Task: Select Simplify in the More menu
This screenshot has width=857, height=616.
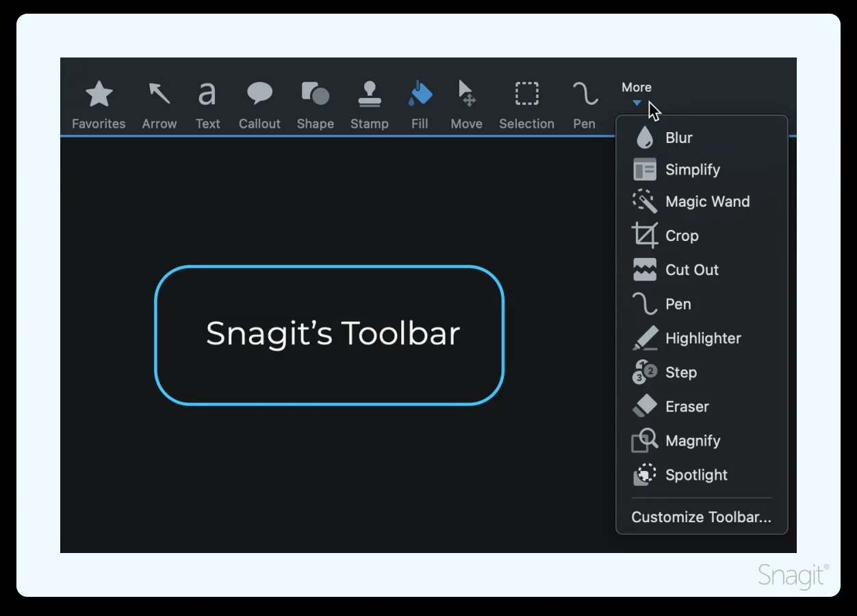Action: pos(702,170)
